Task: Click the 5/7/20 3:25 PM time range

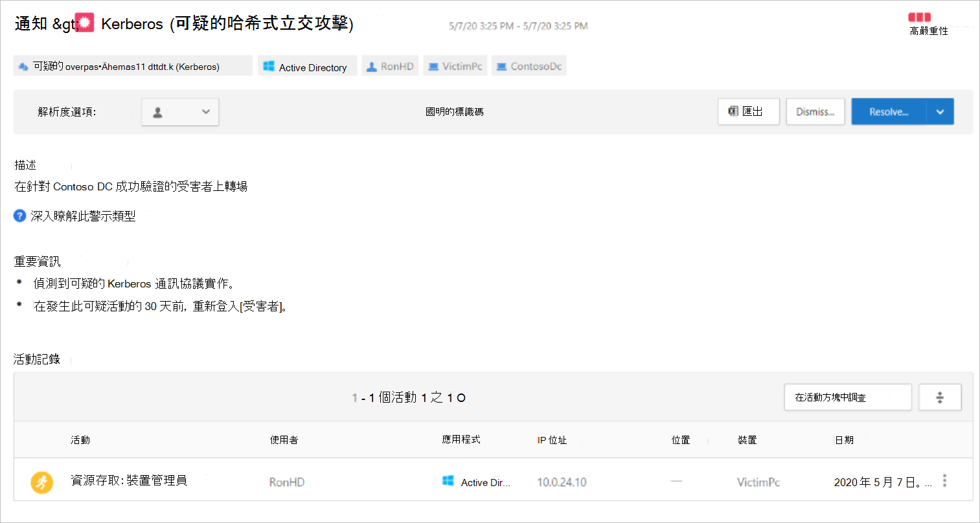Action: [518, 26]
